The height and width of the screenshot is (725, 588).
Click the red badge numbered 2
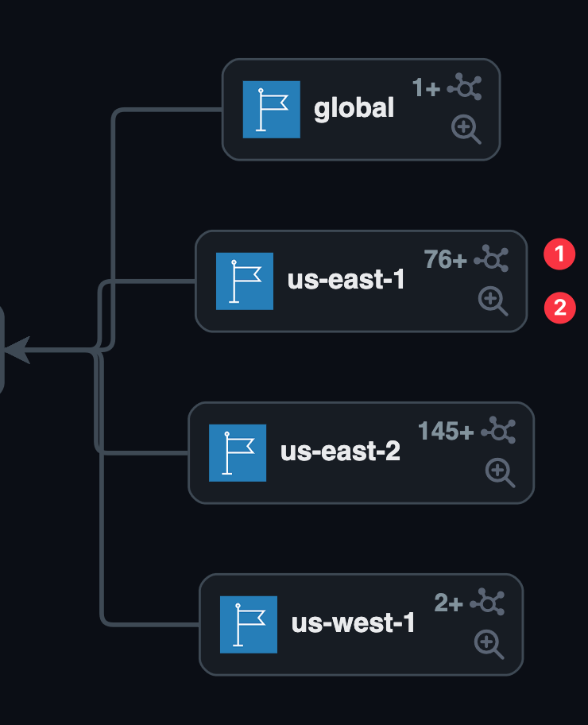click(559, 307)
